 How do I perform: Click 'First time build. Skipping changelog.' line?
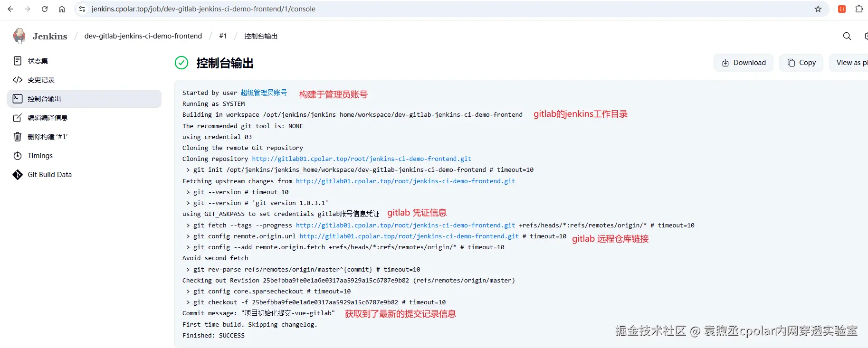pos(250,324)
